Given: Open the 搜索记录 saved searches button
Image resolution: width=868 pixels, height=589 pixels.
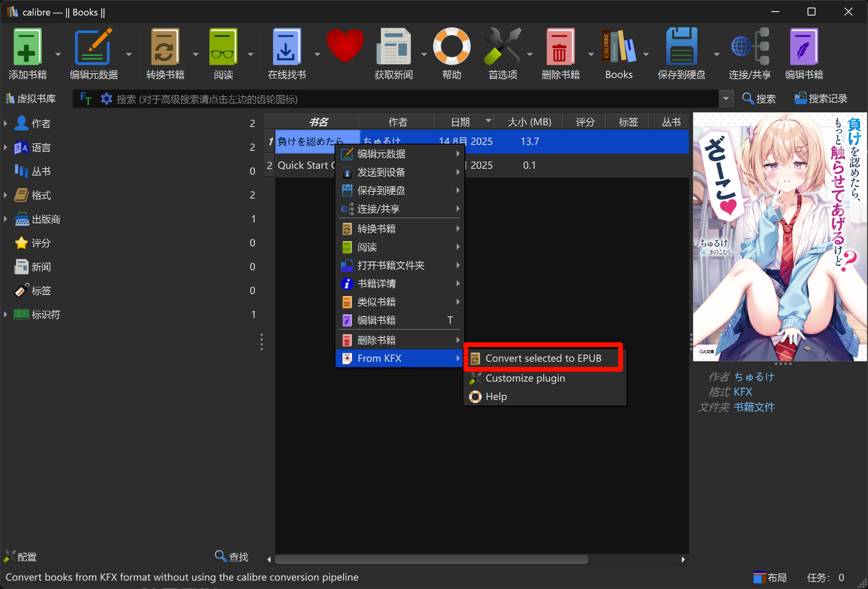Looking at the screenshot, I should coord(821,99).
